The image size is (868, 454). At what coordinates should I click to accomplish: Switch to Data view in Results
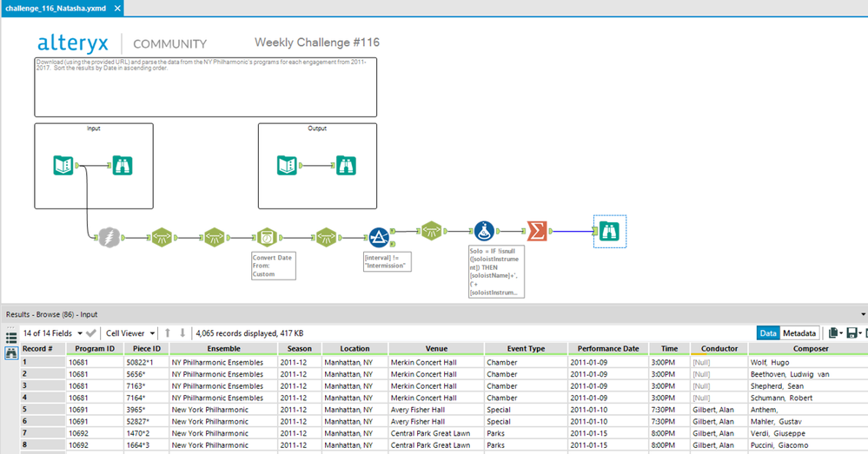[768, 332]
